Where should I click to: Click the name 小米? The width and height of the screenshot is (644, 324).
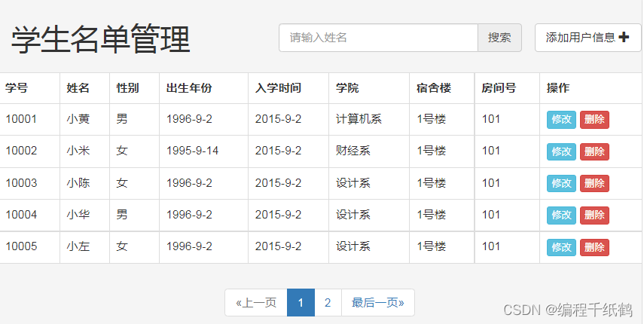(78, 151)
